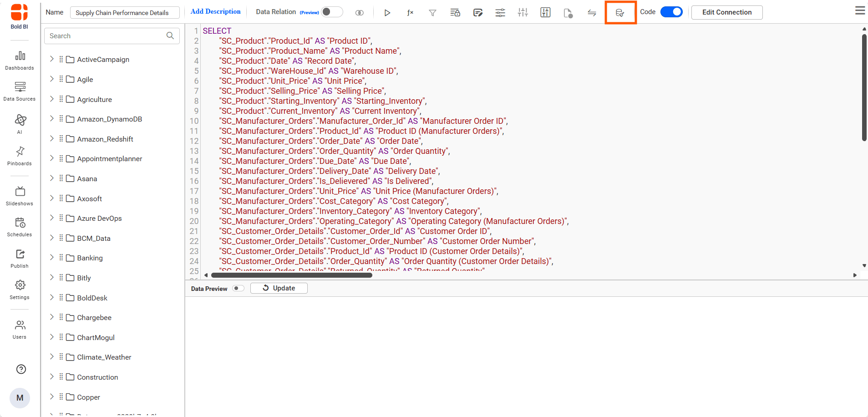Open Users in the sidebar
Image resolution: width=868 pixels, height=417 pixels.
pyautogui.click(x=20, y=330)
